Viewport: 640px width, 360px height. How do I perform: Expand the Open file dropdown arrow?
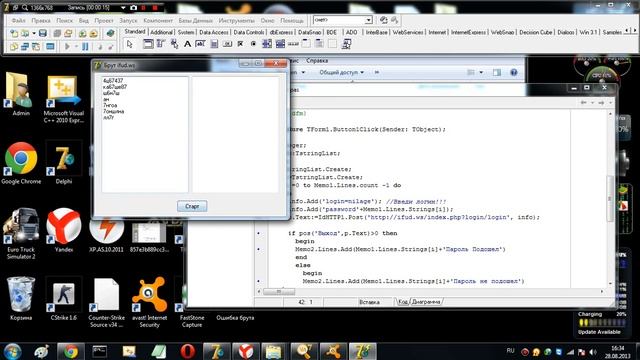pyautogui.click(x=34, y=33)
